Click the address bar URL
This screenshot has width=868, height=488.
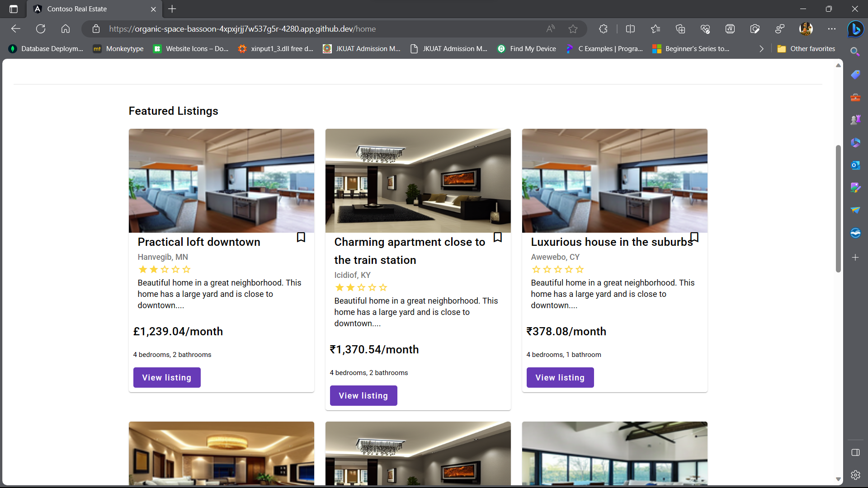coord(242,28)
